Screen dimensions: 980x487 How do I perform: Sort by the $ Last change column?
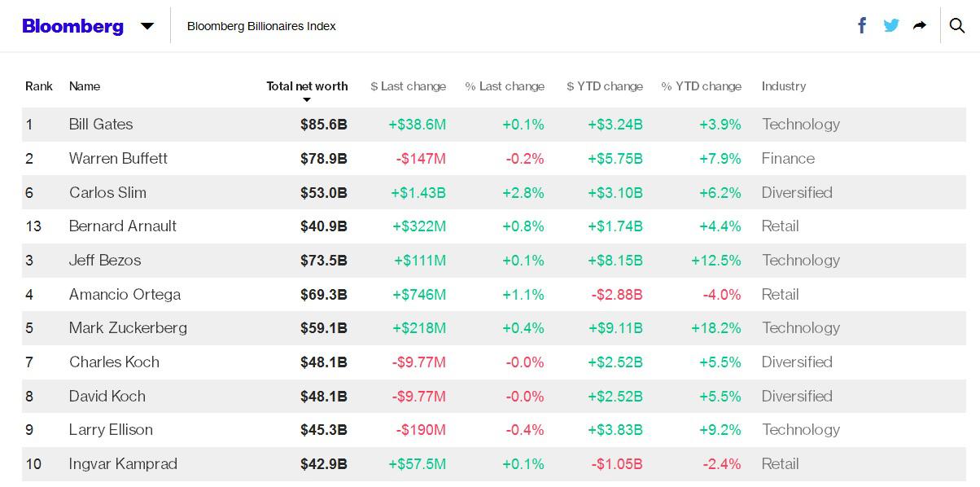(x=408, y=86)
